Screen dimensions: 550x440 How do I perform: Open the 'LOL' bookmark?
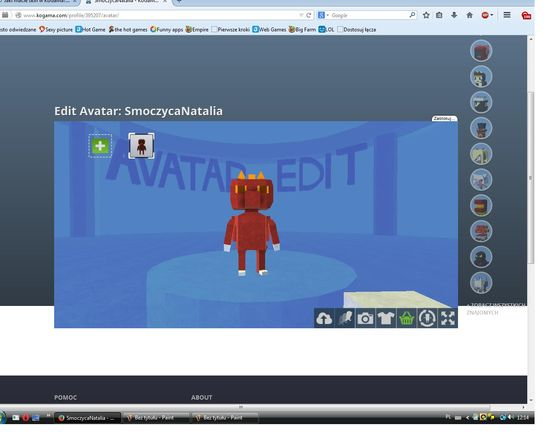coord(326,29)
